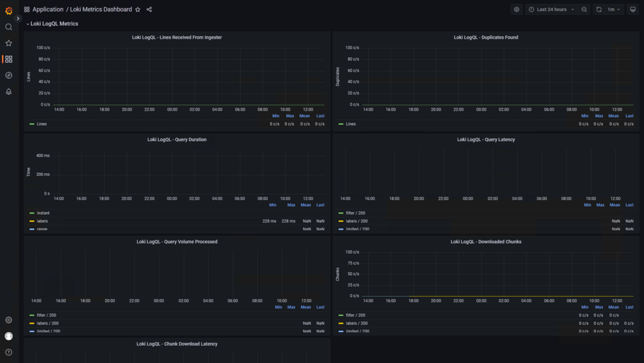Toggle instant series in Query Duration legend
Viewport: 644px width, 363px height.
tap(43, 213)
